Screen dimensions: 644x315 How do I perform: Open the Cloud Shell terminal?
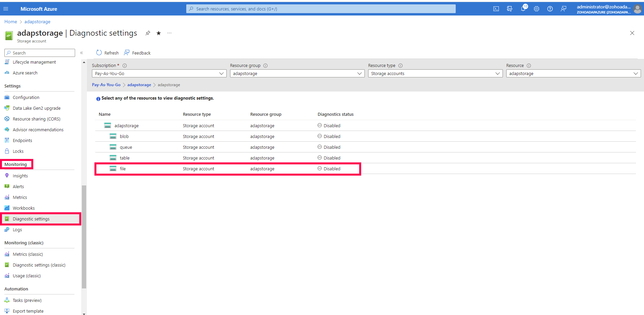(x=496, y=9)
